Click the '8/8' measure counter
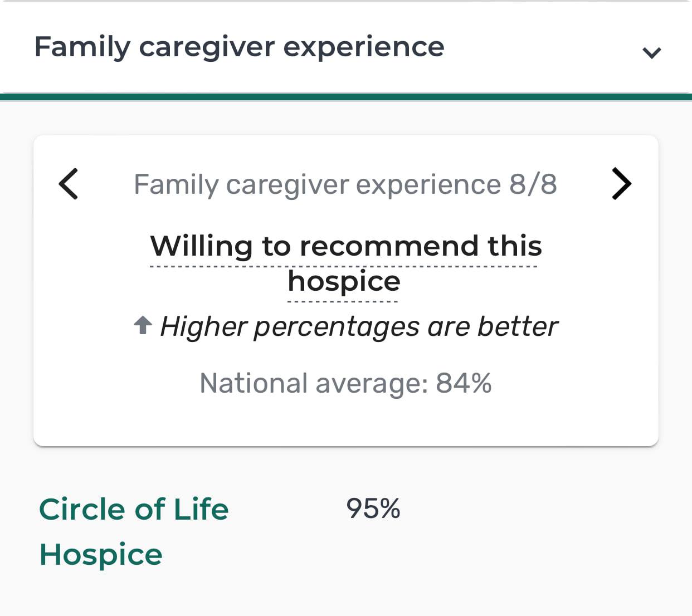The height and width of the screenshot is (616, 692). tap(533, 184)
